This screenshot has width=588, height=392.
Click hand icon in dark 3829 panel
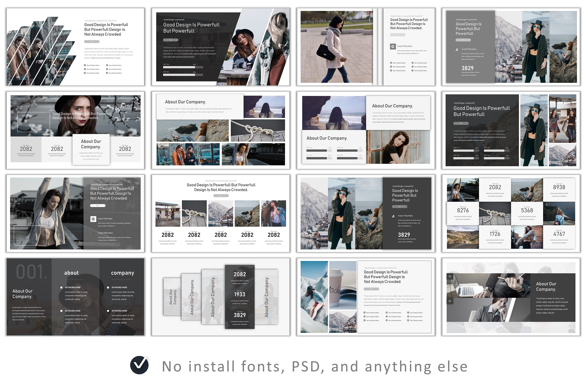[x=393, y=216]
